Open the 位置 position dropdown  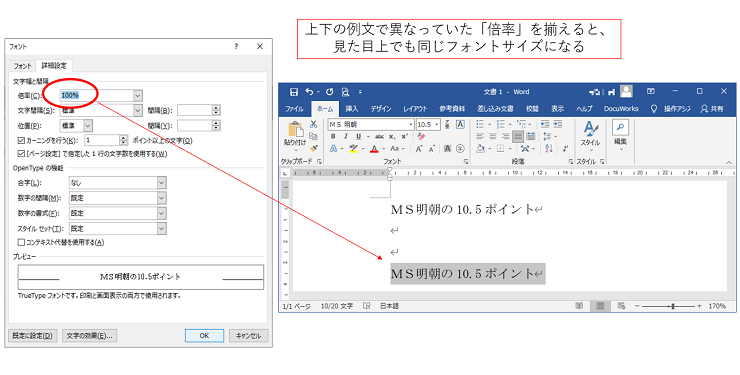(88, 125)
